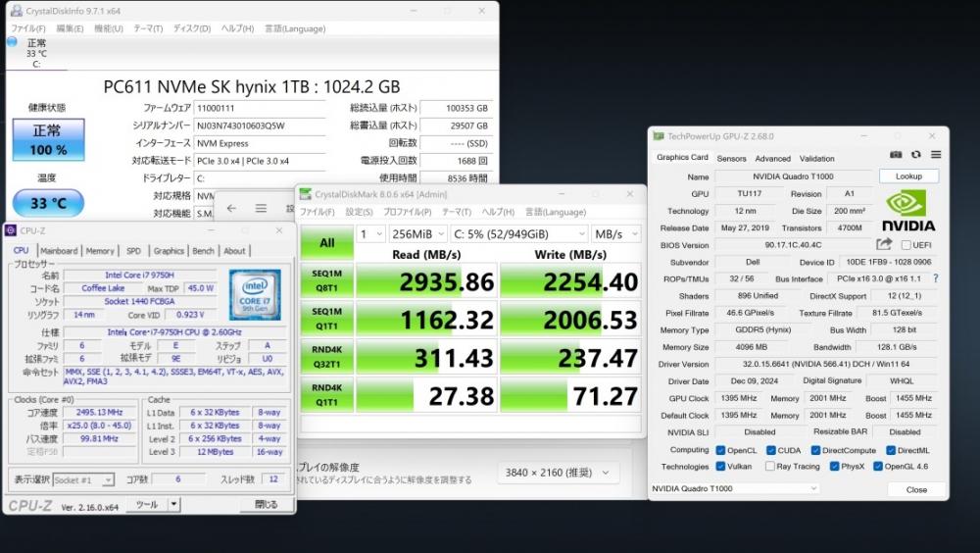Click the blue disk status orb in CrystalDiskInfo
The width and height of the screenshot is (980, 553).
(x=13, y=41)
